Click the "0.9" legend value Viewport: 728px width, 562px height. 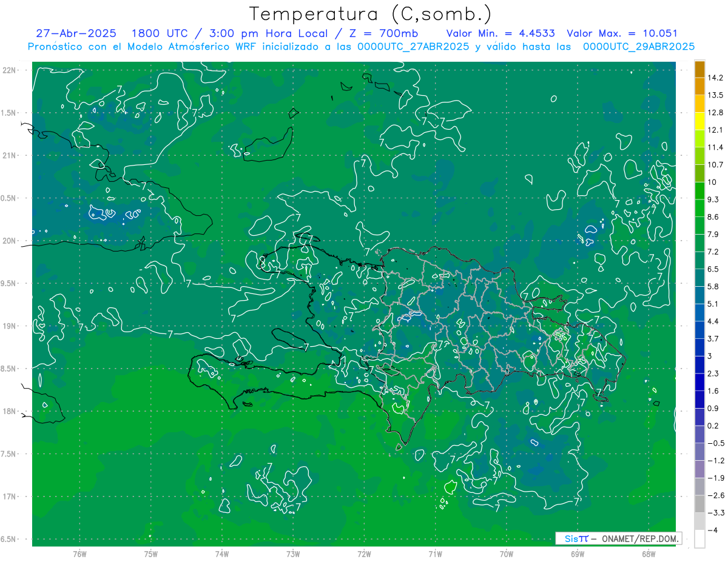713,409
